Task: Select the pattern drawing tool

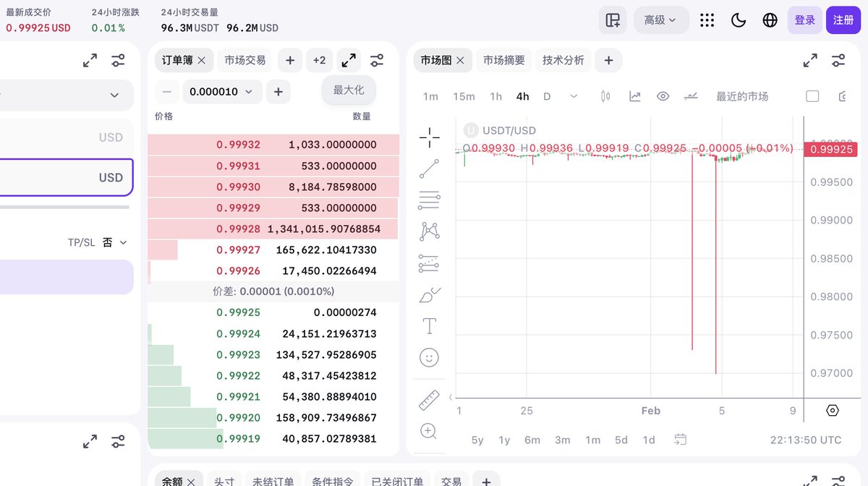Action: click(429, 231)
